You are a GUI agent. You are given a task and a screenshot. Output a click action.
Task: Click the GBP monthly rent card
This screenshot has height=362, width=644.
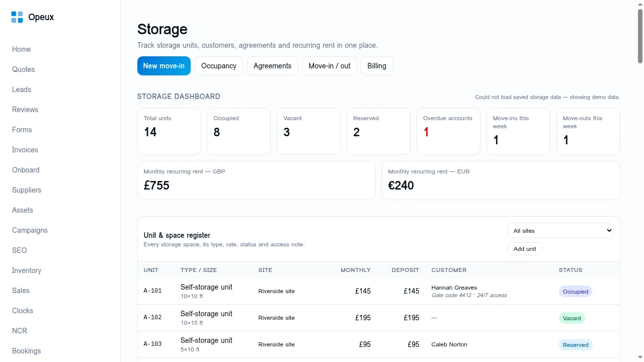point(257,180)
